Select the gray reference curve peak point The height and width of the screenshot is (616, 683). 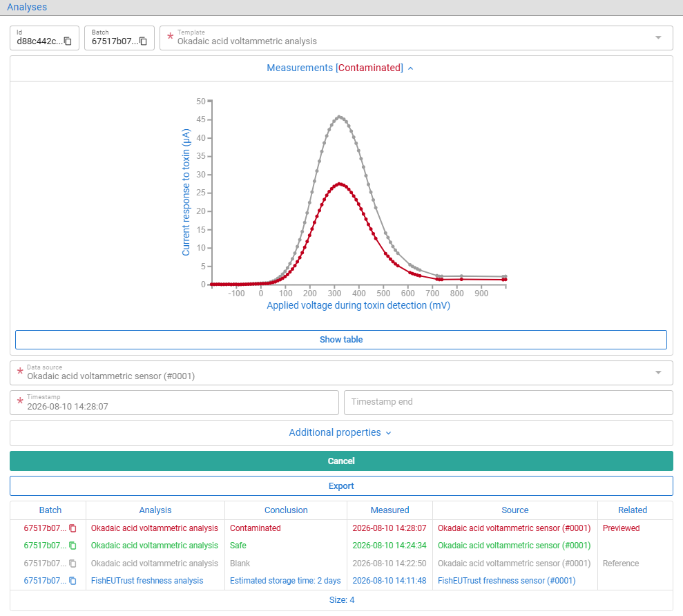pos(340,117)
